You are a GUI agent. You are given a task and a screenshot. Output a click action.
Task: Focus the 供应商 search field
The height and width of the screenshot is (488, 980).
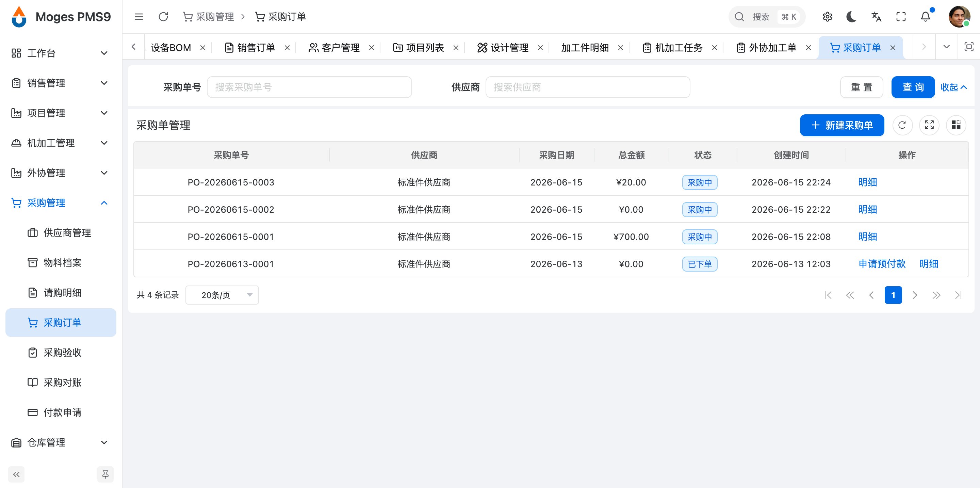click(x=588, y=87)
